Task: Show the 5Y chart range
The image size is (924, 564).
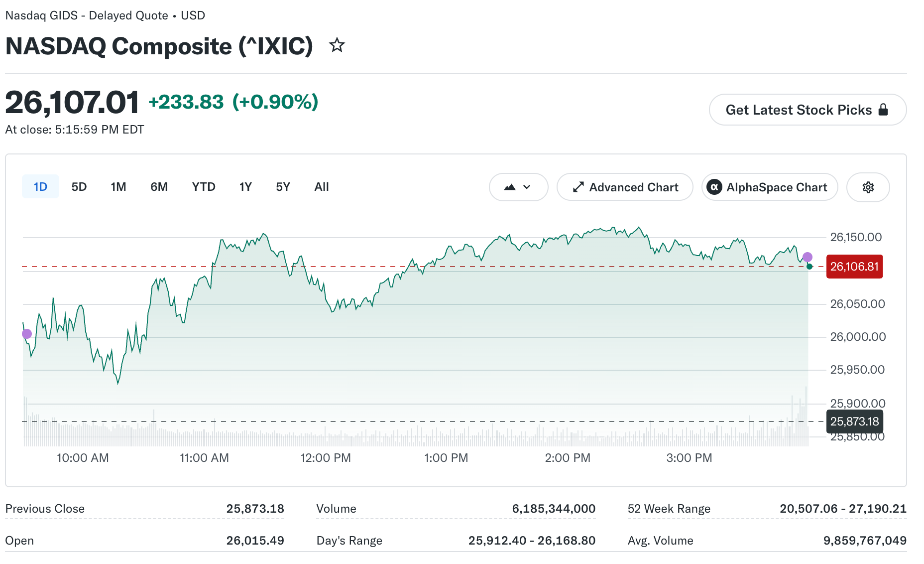Action: [x=283, y=187]
